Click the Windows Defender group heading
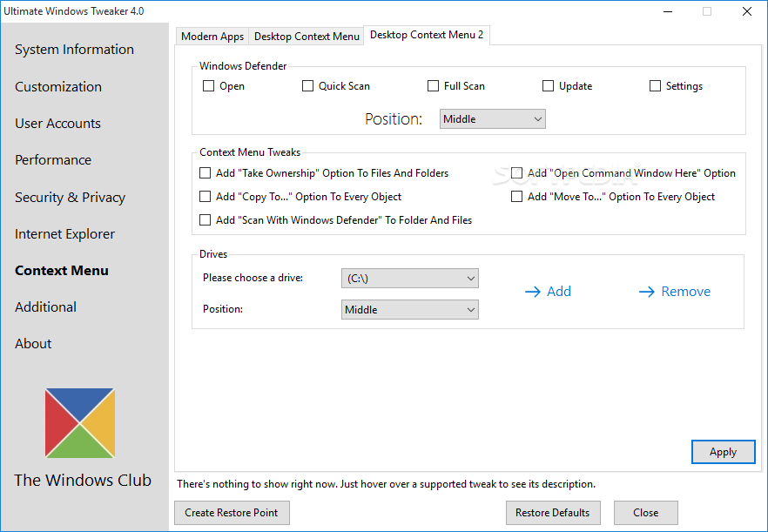Screen dimensions: 768x532 coord(243,66)
